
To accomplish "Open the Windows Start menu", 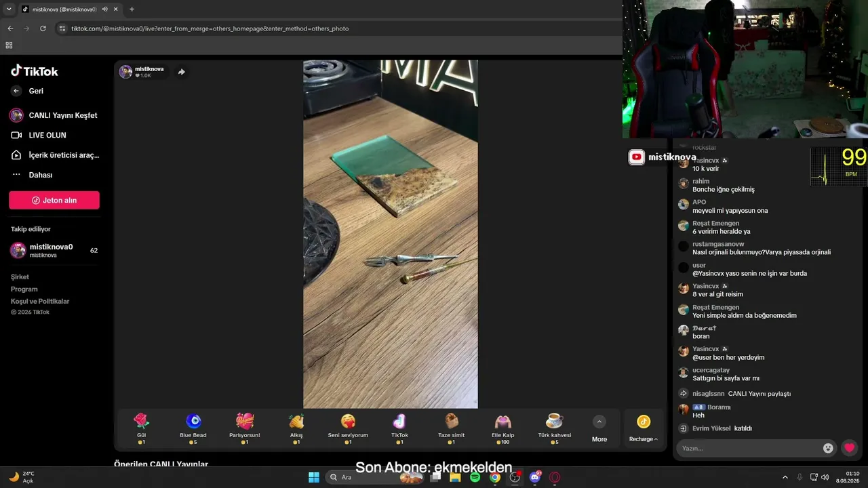I will [314, 477].
